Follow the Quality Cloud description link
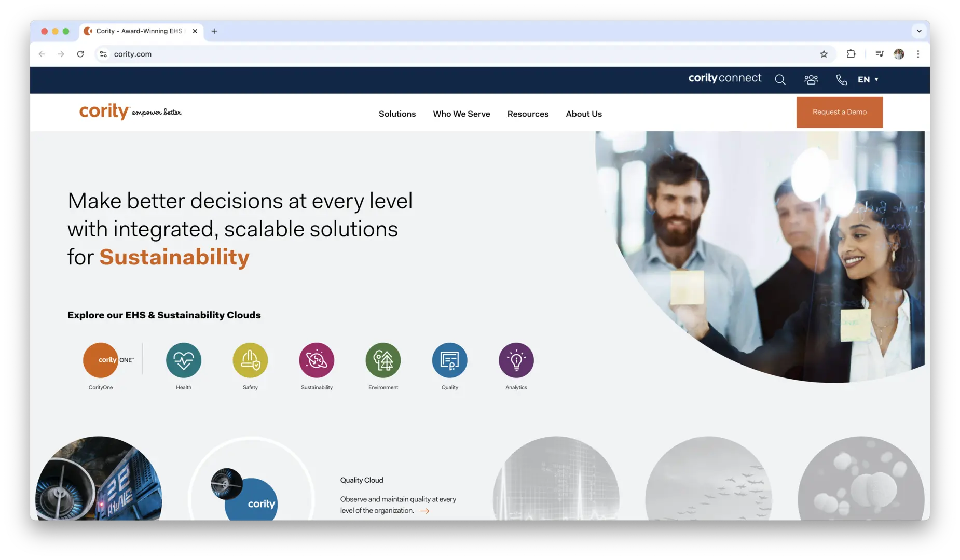Image resolution: width=960 pixels, height=560 pixels. coord(398,505)
